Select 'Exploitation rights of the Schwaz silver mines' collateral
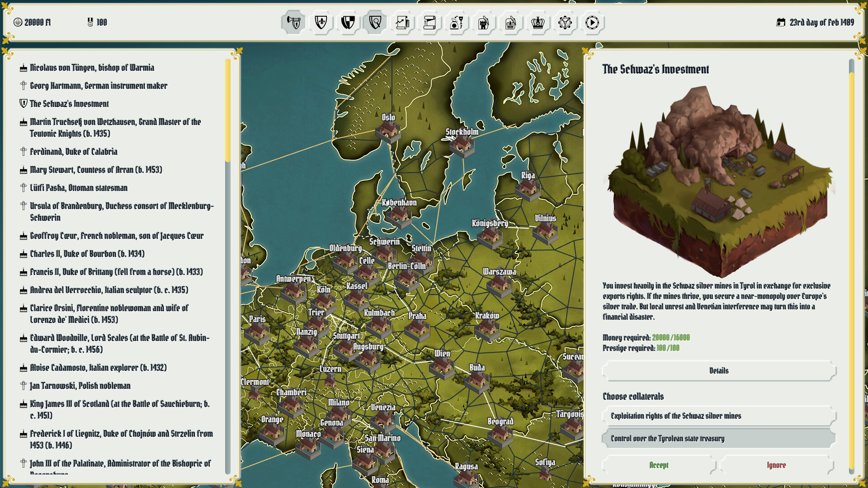The image size is (868, 488). (719, 416)
